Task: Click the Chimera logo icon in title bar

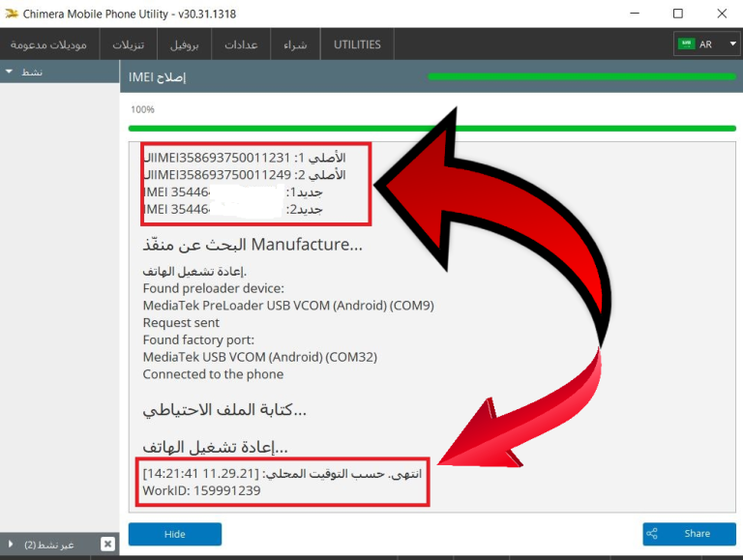Action: [11, 14]
